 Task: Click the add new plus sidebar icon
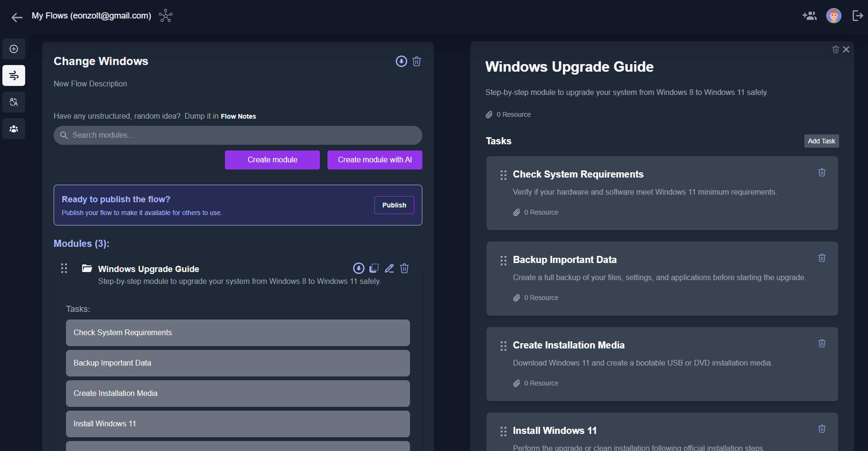tap(14, 49)
